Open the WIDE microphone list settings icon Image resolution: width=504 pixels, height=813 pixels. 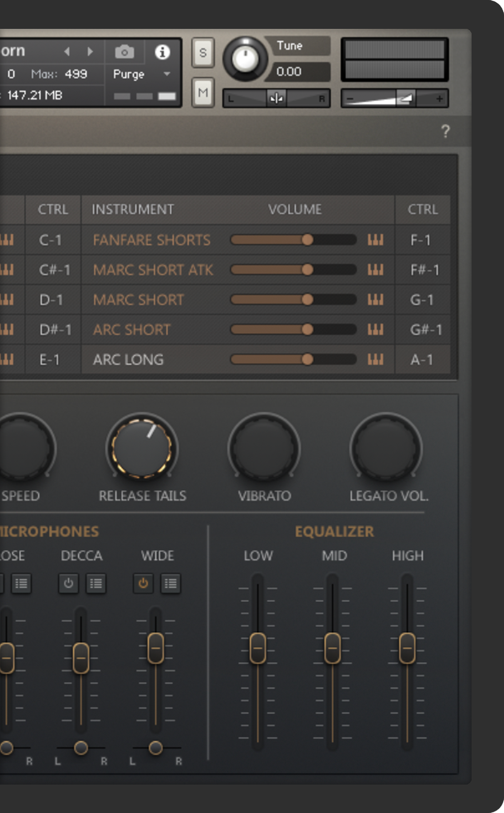[171, 583]
